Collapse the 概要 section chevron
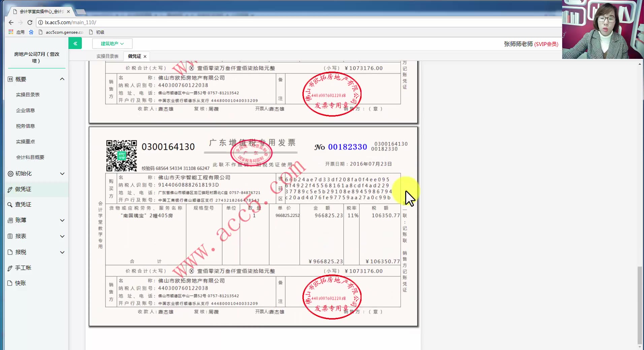The image size is (644, 350). (62, 79)
